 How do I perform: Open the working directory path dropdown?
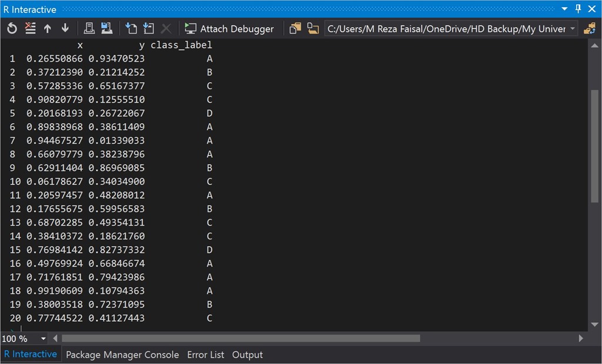coord(573,29)
